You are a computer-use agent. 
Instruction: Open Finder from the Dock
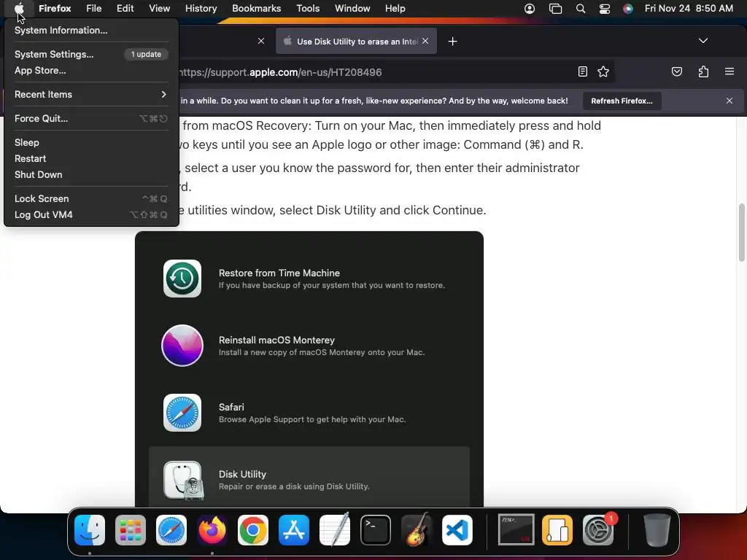point(90,530)
